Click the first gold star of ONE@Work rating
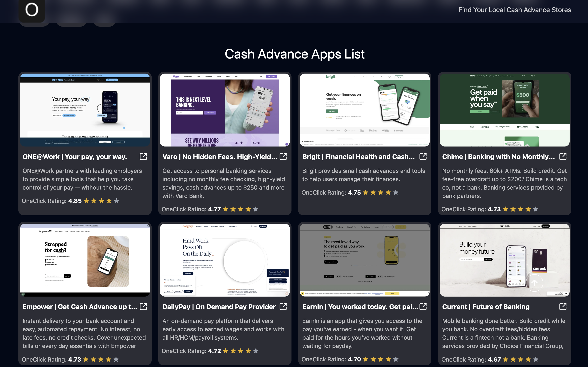Screen dimensions: 588x367 [86, 201]
